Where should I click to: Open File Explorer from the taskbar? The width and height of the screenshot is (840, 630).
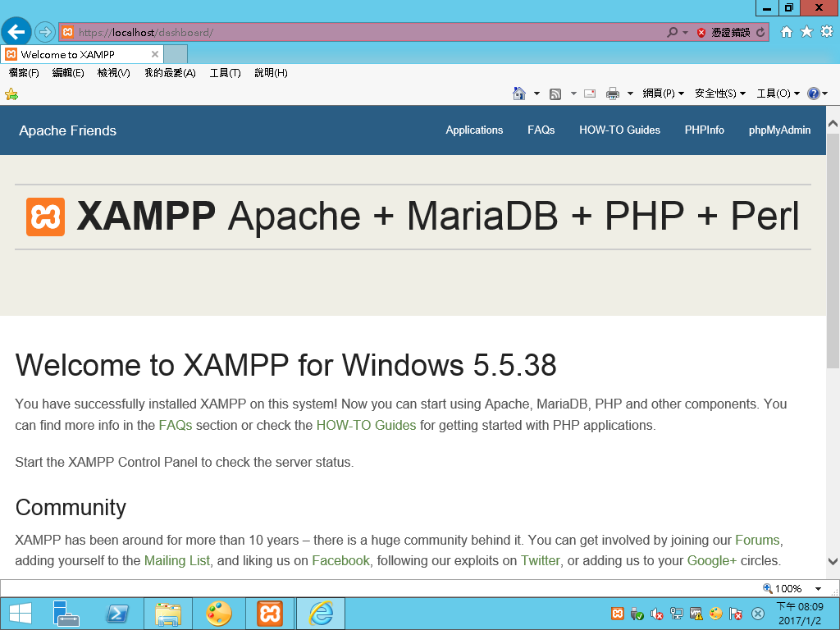pos(167,614)
